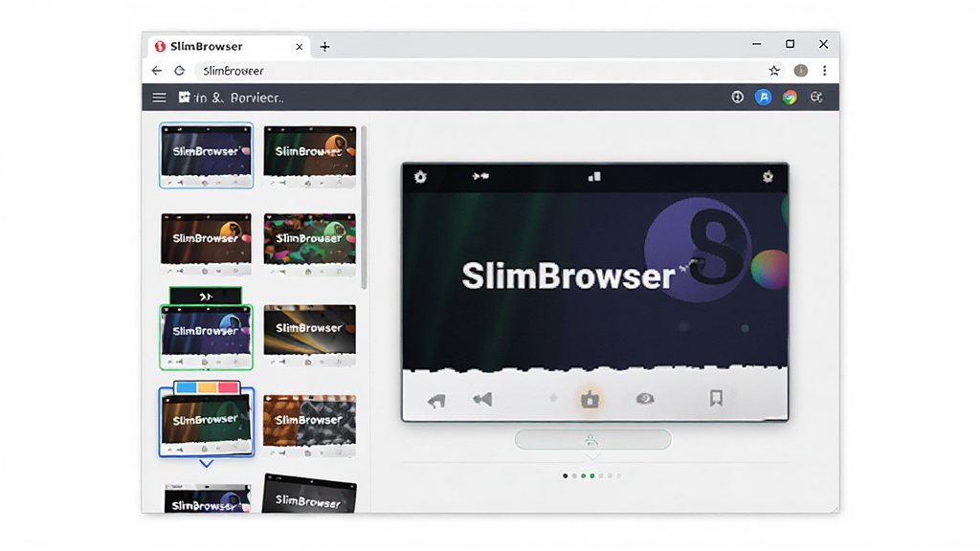The height and width of the screenshot is (551, 980).
Task: Reload the page with the refresh icon
Action: (x=179, y=71)
